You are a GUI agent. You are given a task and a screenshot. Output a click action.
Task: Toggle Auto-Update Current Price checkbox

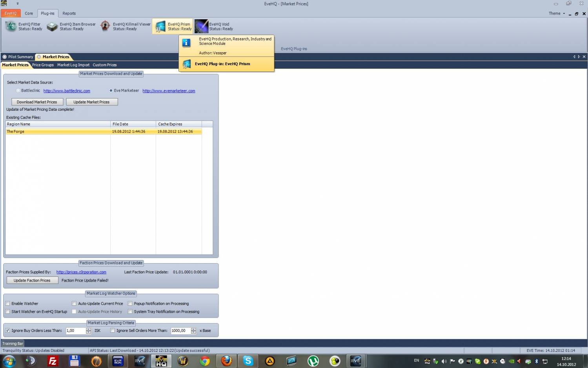[74, 304]
